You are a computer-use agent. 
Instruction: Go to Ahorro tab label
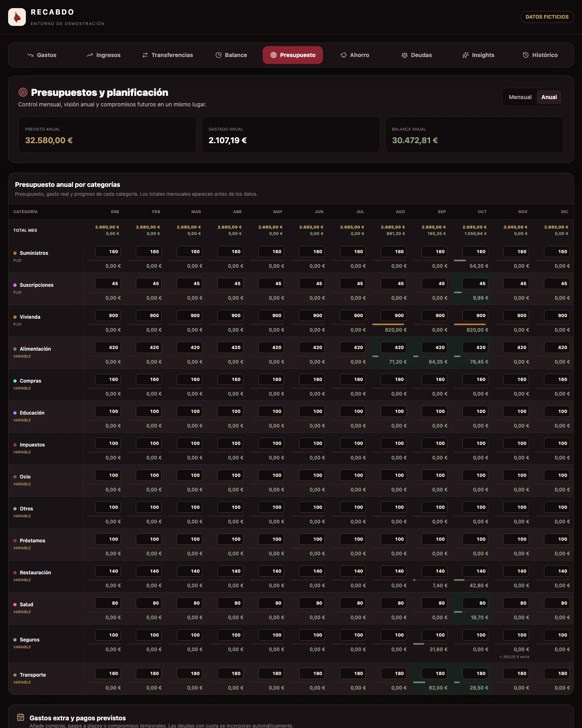359,55
